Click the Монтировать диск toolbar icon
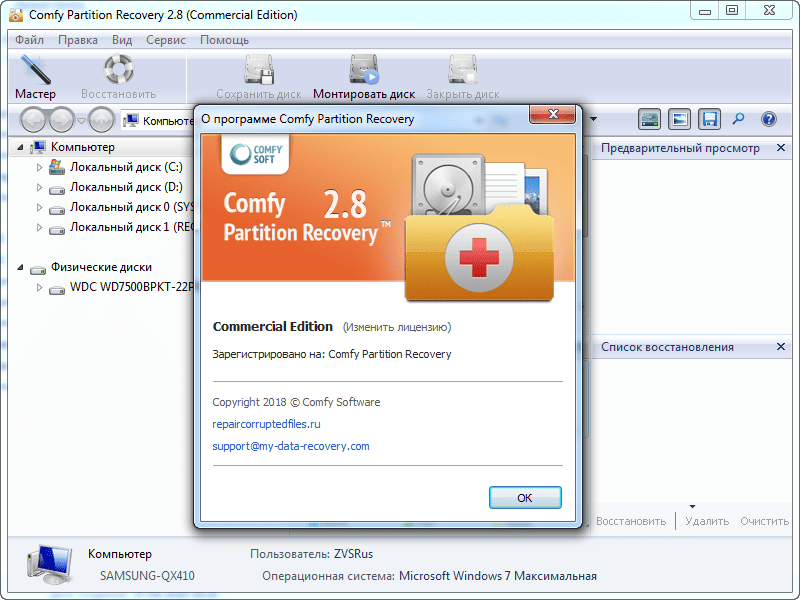The image size is (800, 600). click(x=364, y=69)
